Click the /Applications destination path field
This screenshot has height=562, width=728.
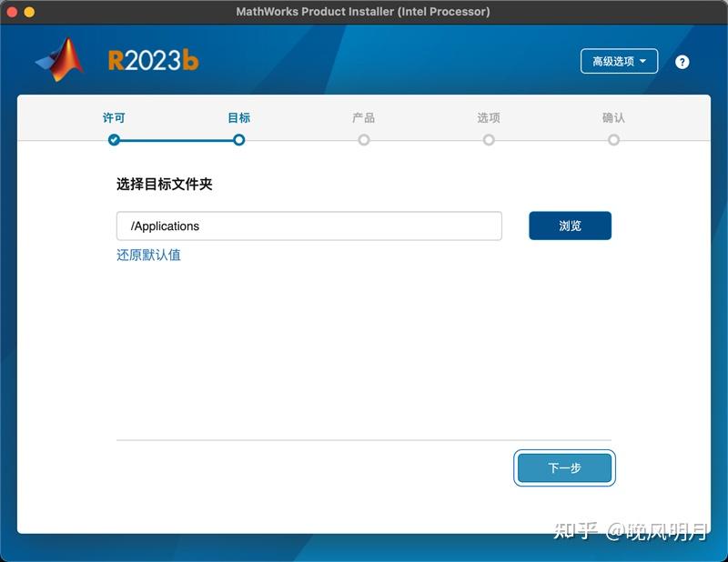[309, 226]
